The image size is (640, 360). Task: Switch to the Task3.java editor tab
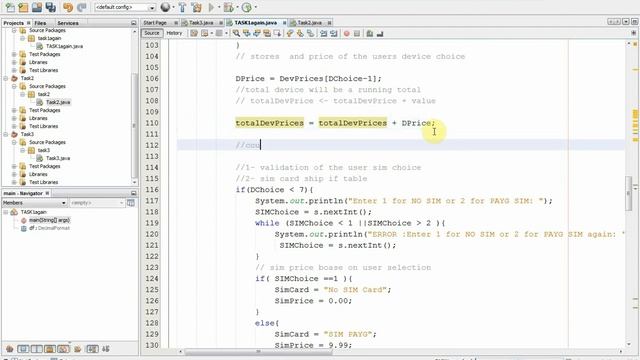point(201,23)
